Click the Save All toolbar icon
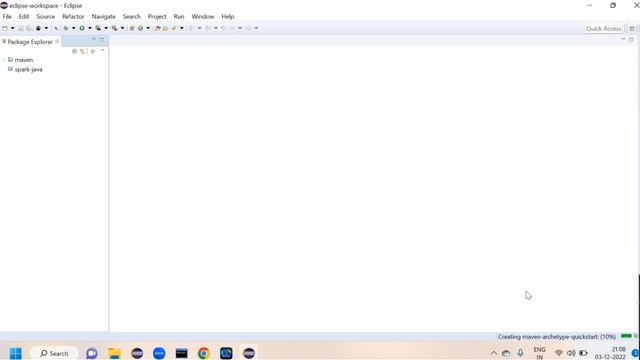The width and height of the screenshot is (640, 360). (x=28, y=28)
